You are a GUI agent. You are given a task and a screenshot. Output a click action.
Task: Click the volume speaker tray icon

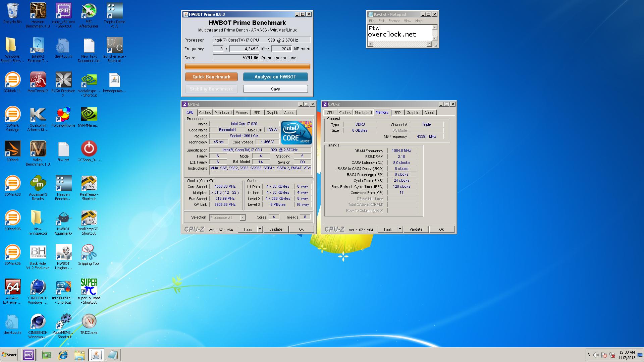596,355
